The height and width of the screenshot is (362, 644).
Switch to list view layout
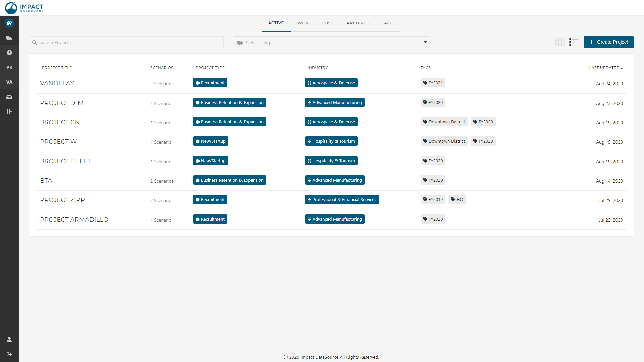574,42
